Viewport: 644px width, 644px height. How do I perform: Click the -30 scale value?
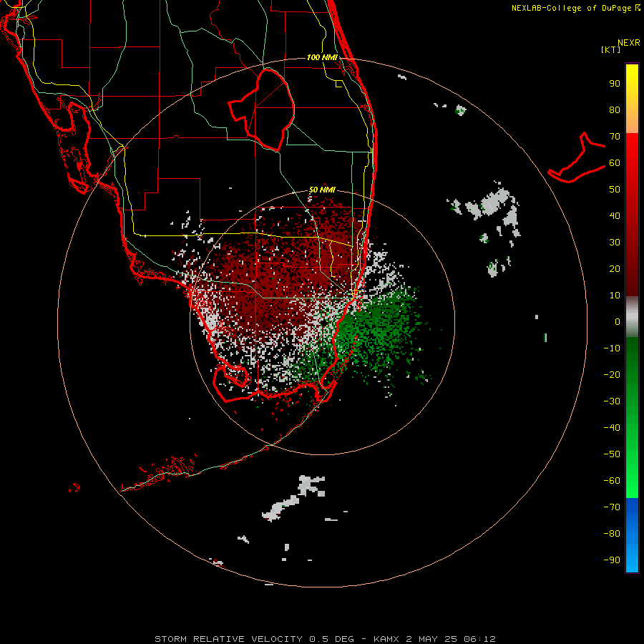(612, 401)
